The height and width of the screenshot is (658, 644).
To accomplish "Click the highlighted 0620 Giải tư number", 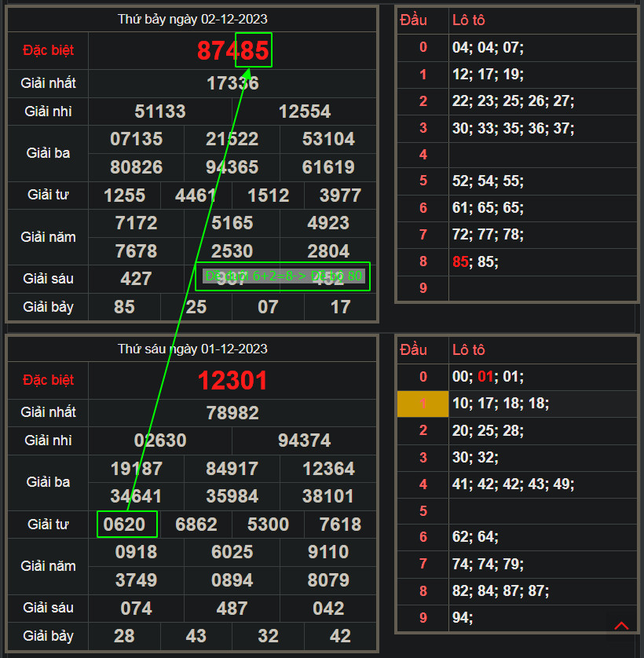I will click(127, 525).
